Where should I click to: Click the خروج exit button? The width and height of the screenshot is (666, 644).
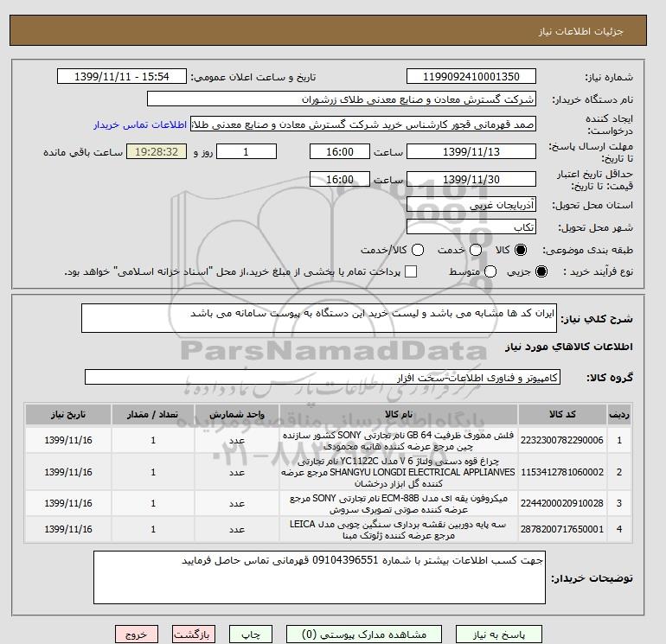(x=137, y=634)
